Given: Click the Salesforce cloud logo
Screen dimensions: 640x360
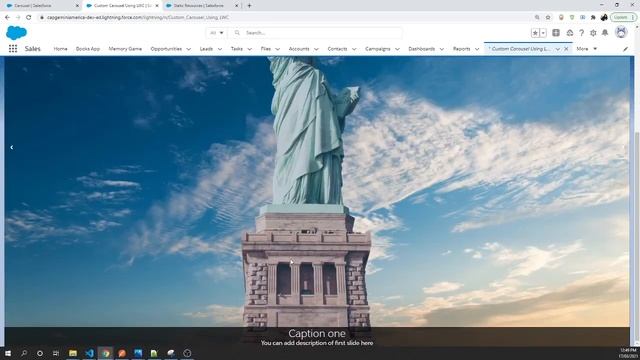Looking at the screenshot, I should pos(16,33).
